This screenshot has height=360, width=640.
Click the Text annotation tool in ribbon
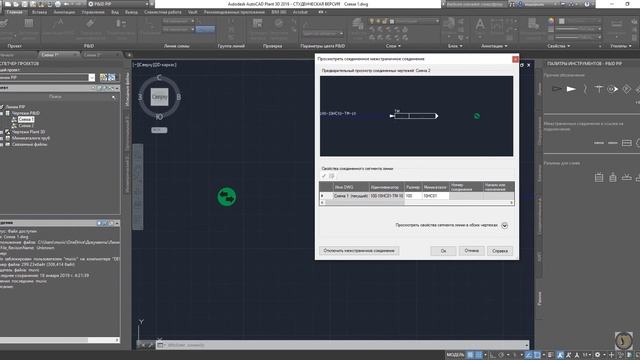click(480, 25)
